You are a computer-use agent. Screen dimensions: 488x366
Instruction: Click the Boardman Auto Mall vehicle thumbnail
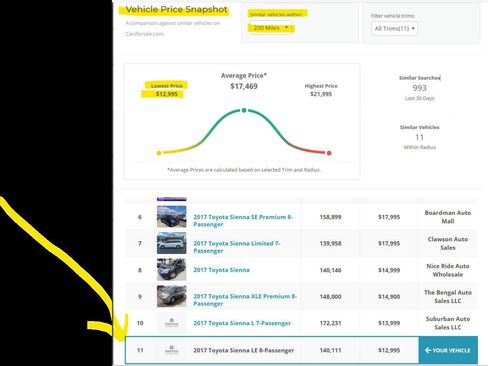click(x=172, y=217)
